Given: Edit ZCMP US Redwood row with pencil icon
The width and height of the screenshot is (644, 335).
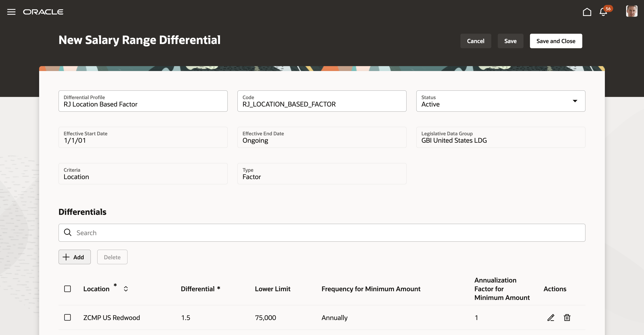Looking at the screenshot, I should click(x=551, y=318).
